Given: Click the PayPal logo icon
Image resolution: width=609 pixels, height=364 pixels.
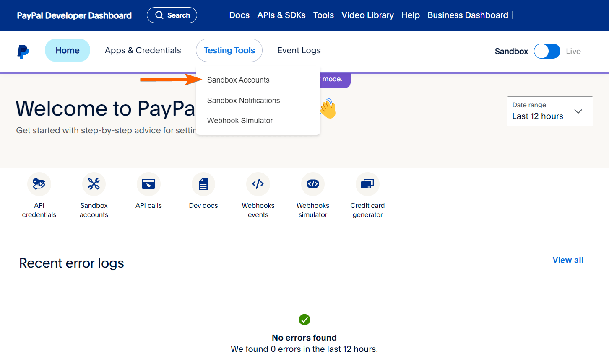Looking at the screenshot, I should click(x=23, y=52).
